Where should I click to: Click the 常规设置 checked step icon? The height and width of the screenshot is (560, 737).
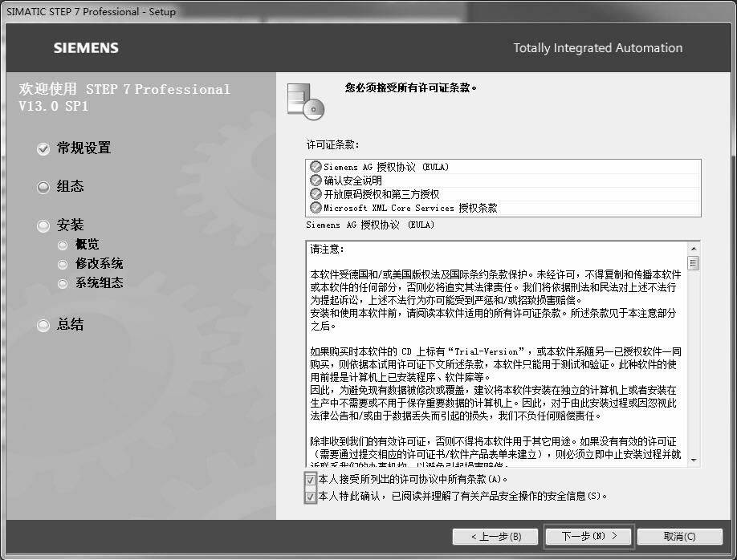(43, 149)
